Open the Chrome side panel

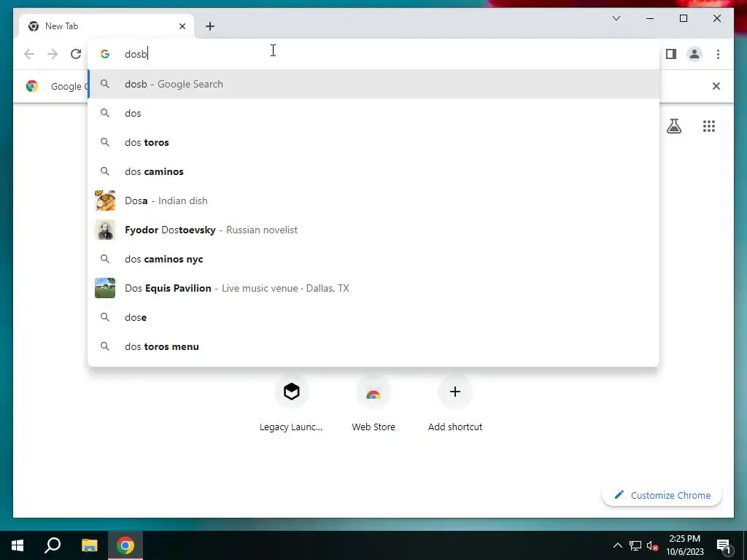[x=671, y=54]
